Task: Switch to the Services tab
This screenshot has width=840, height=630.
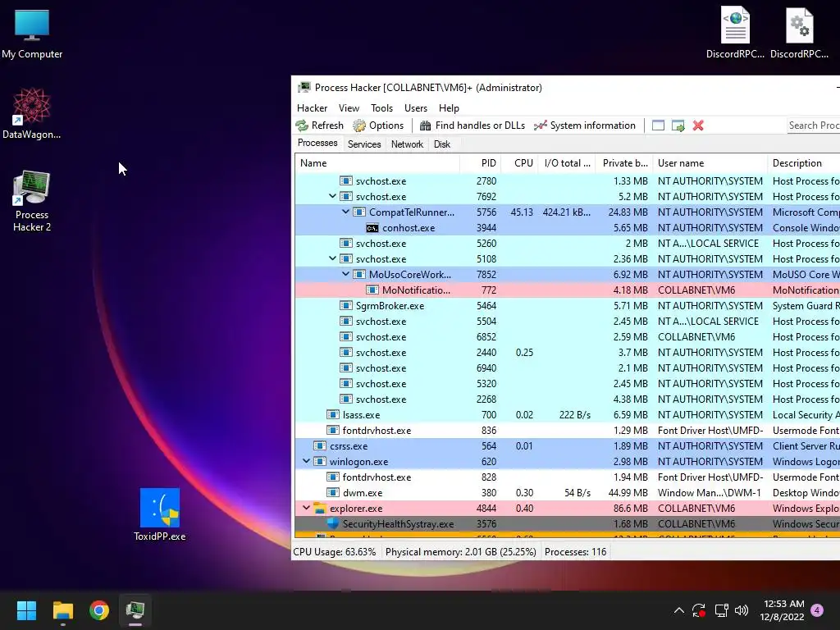Action: click(364, 144)
